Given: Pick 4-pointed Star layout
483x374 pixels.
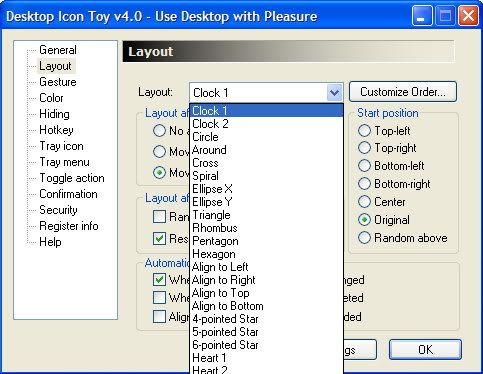Looking at the screenshot, I should [267, 319].
